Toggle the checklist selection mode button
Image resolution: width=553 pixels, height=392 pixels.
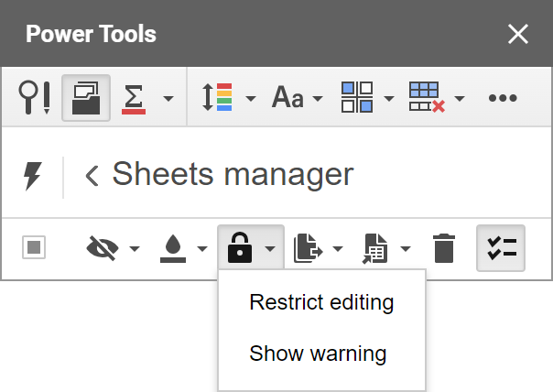[x=501, y=248]
